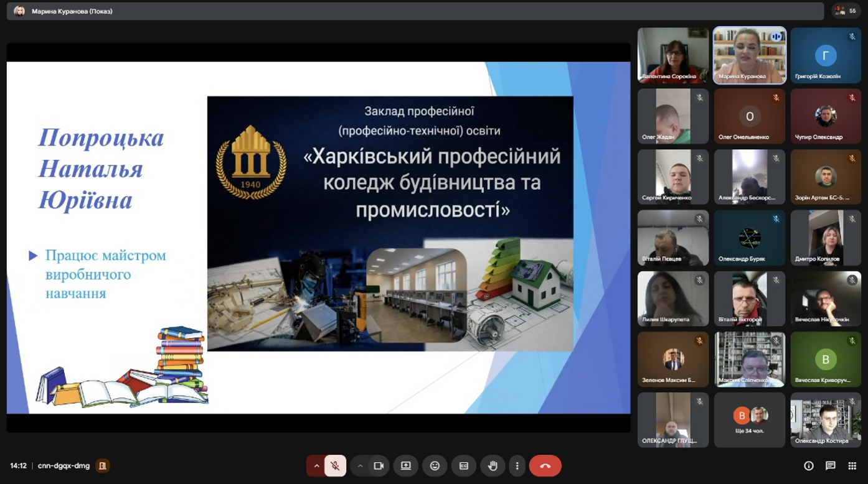Click the meeting code cnn-dgqx-dmg
The image size is (868, 484).
coord(64,466)
